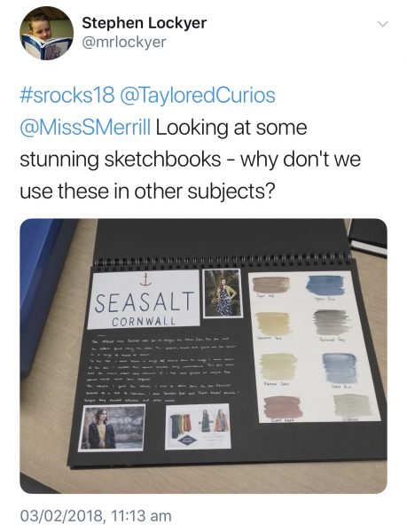Screen dimensions: 407x532
Task: Click the tweet timestamp 03/02/2018, 11:13 am
Action: [x=96, y=516]
